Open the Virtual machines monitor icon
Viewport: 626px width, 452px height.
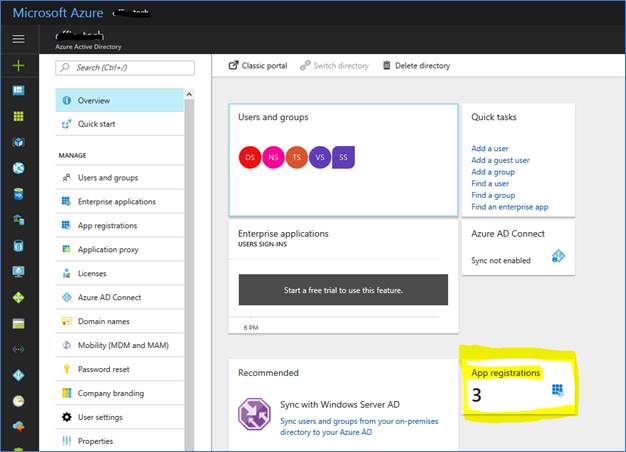click(x=18, y=272)
